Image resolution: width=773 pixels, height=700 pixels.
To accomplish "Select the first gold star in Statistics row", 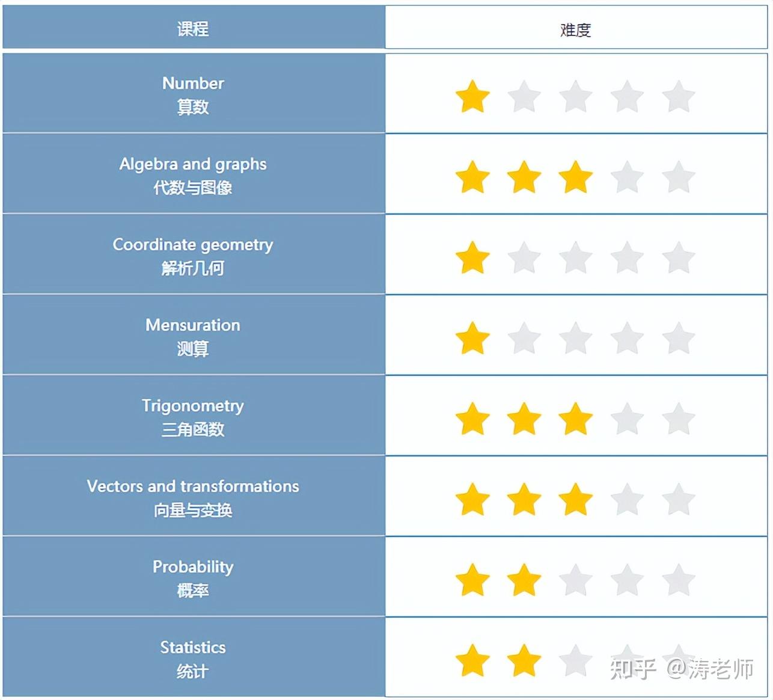I will [x=472, y=660].
